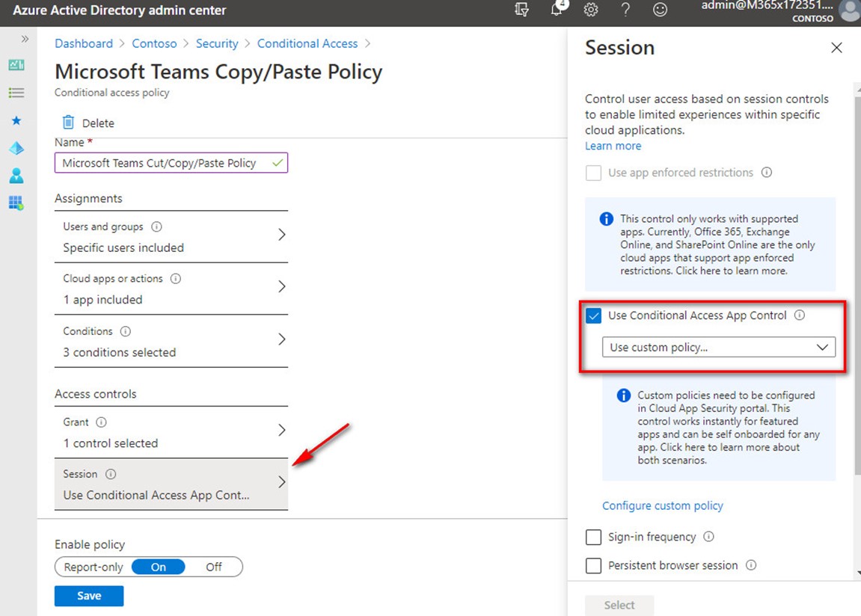The height and width of the screenshot is (616, 861).
Task: Open the feedback smiley icon
Action: (x=660, y=10)
